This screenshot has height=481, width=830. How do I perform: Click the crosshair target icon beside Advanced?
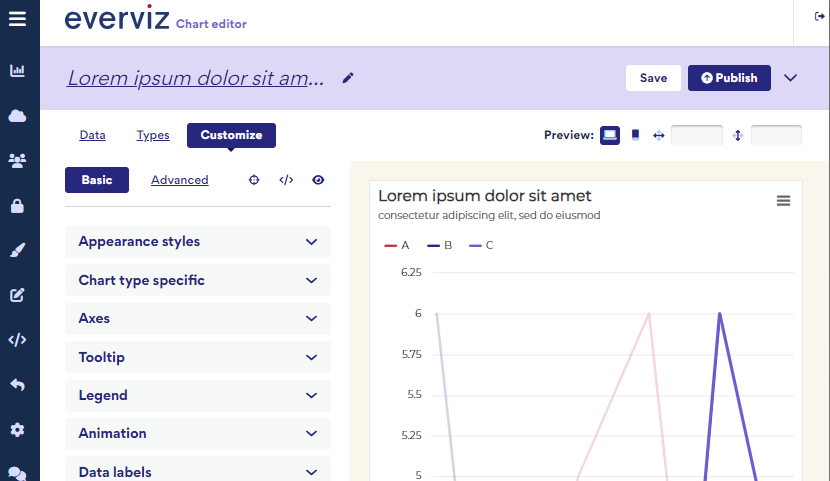point(254,180)
